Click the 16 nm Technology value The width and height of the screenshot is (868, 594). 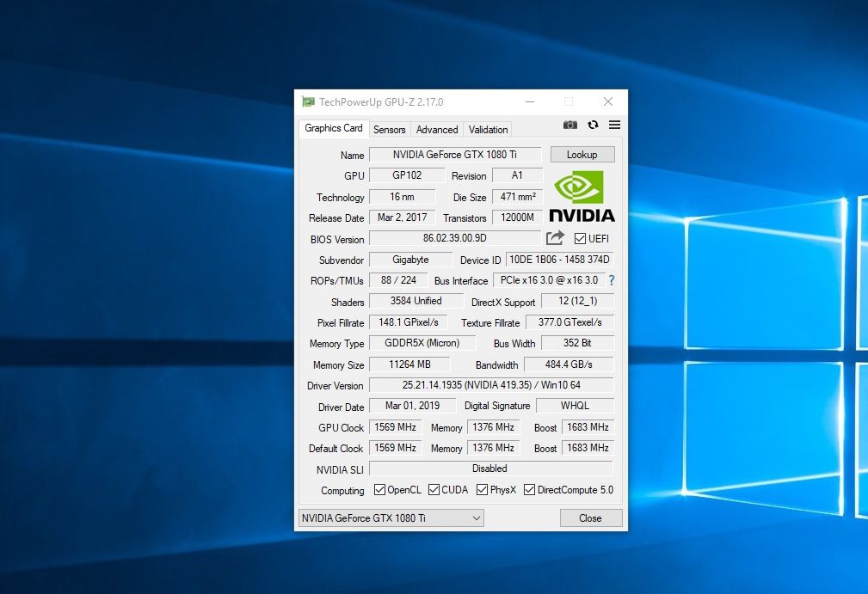pos(403,197)
